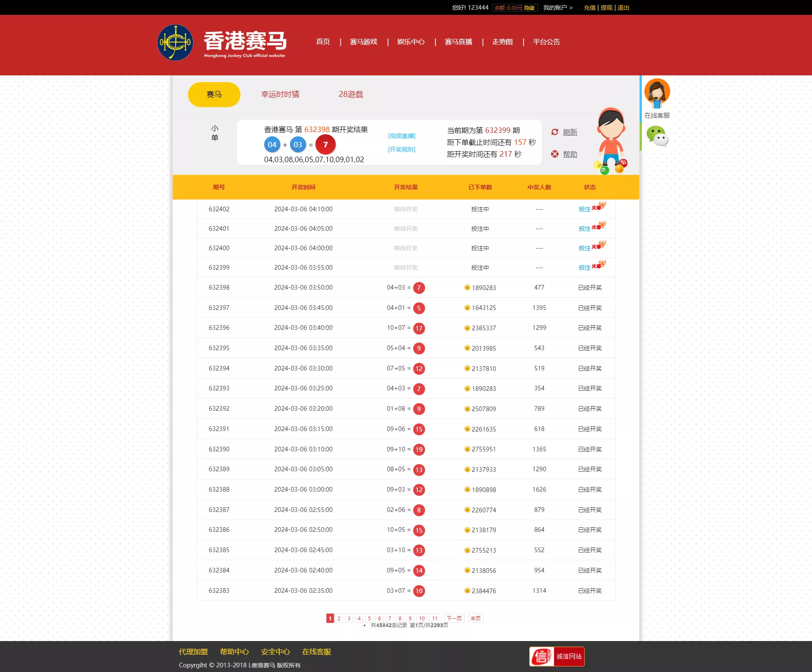Viewport: 812px width, 672px height.
Task: Click the WeChat contact icon
Action: (658, 137)
